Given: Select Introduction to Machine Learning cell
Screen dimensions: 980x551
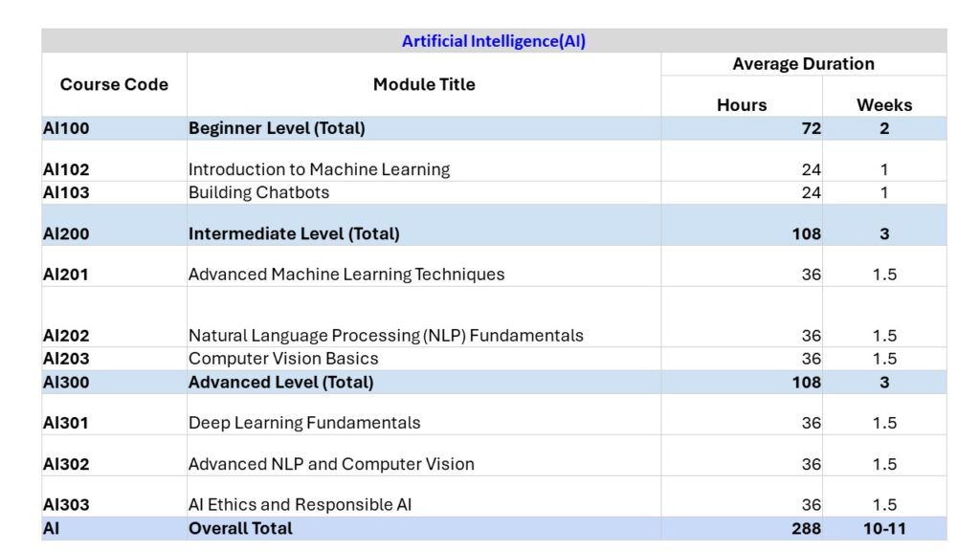Looking at the screenshot, I should (x=319, y=169).
